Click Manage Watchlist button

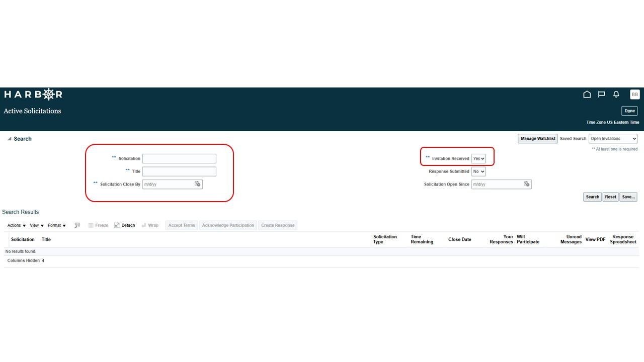point(538,139)
